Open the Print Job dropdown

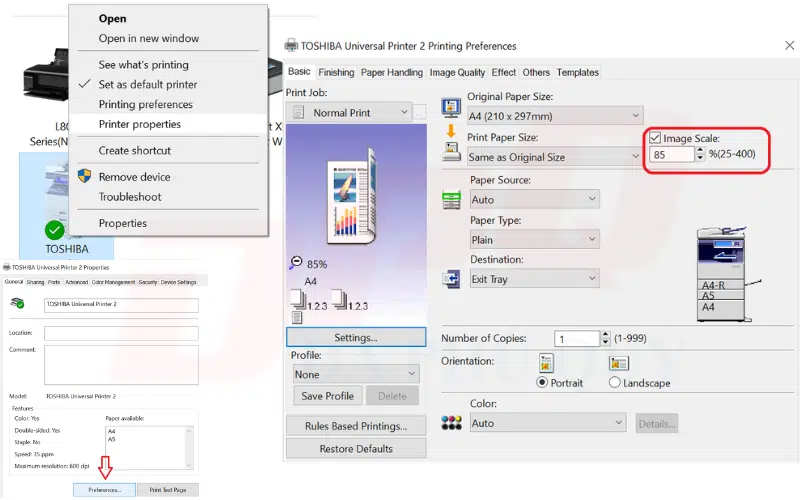coord(349,112)
